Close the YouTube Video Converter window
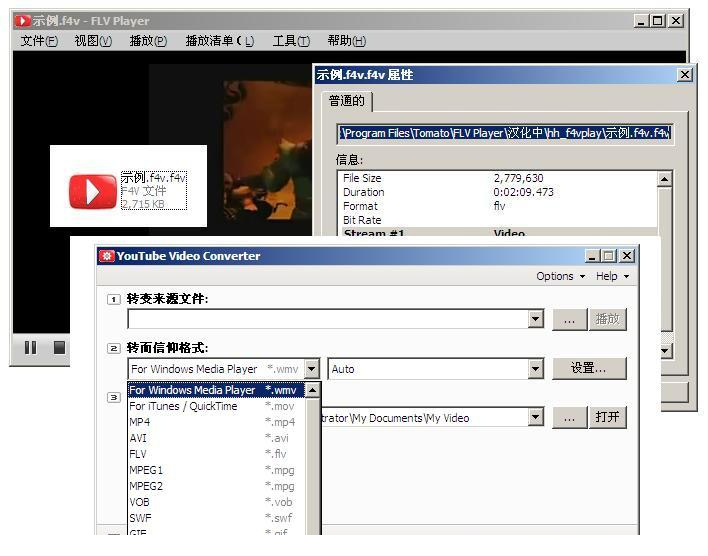Image resolution: width=708 pixels, height=556 pixels. [627, 256]
